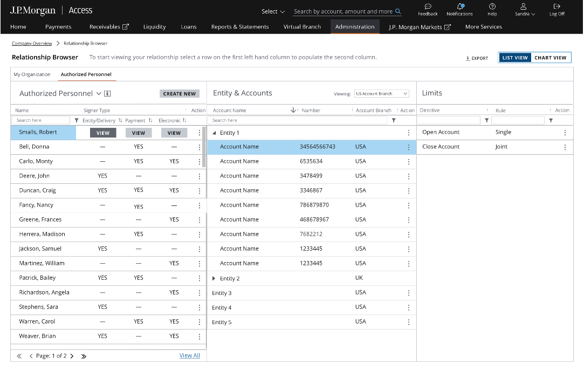
Task: Open the Notifications bell
Action: (x=460, y=6)
